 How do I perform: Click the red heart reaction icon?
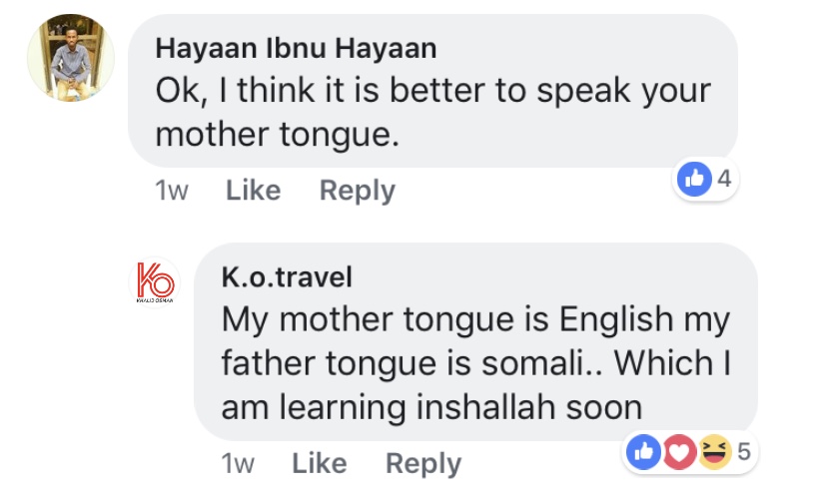coord(679,452)
